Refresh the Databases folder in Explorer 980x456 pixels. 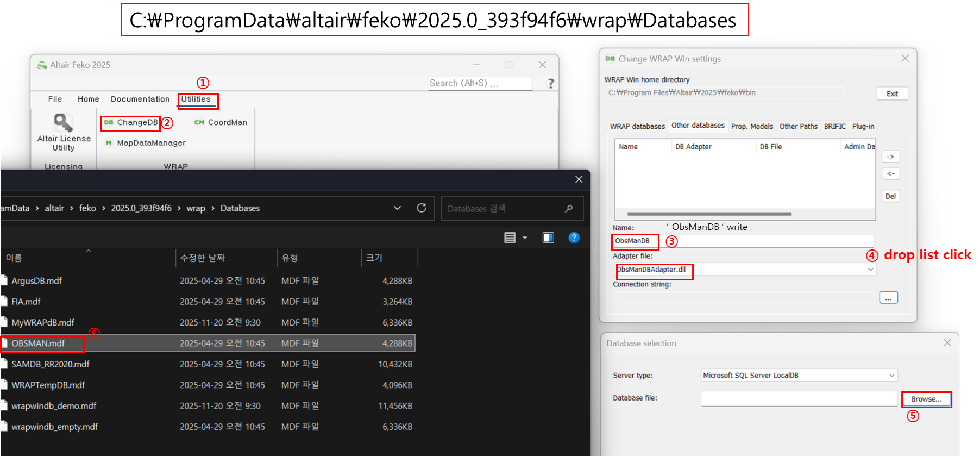point(422,208)
